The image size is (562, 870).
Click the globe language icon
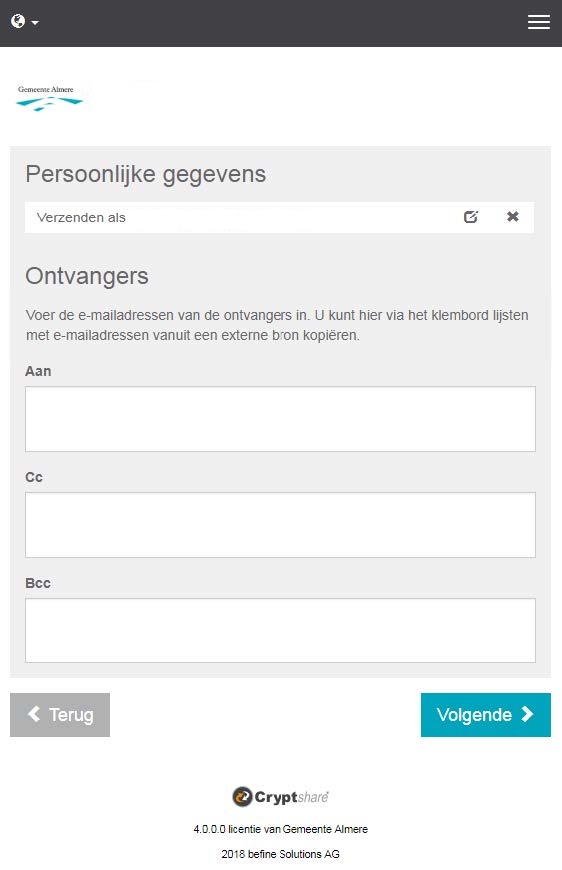pyautogui.click(x=18, y=21)
